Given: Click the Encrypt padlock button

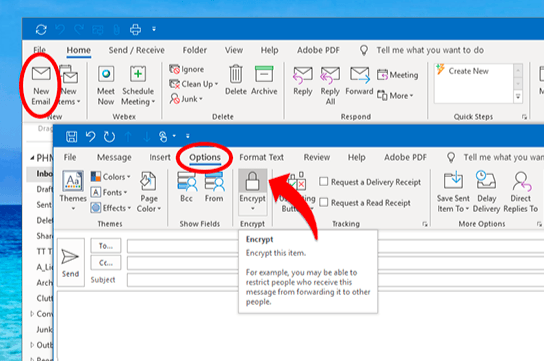Looking at the screenshot, I should (253, 182).
